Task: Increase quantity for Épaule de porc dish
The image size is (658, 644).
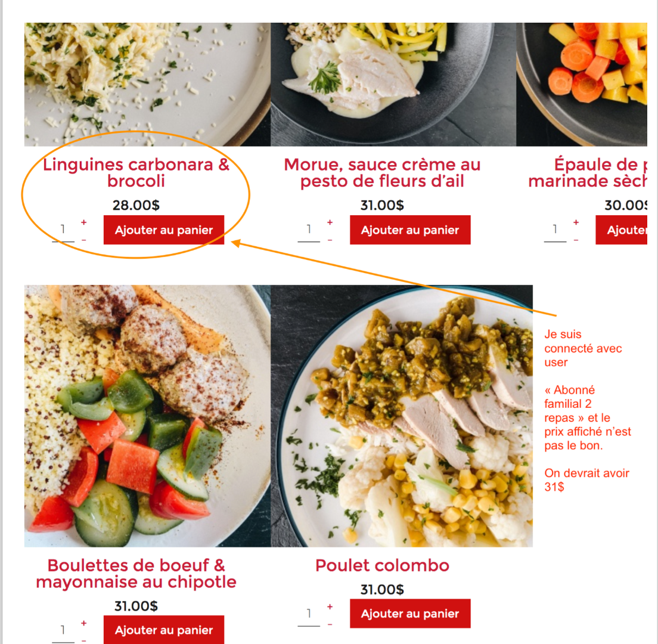Action: pyautogui.click(x=576, y=222)
